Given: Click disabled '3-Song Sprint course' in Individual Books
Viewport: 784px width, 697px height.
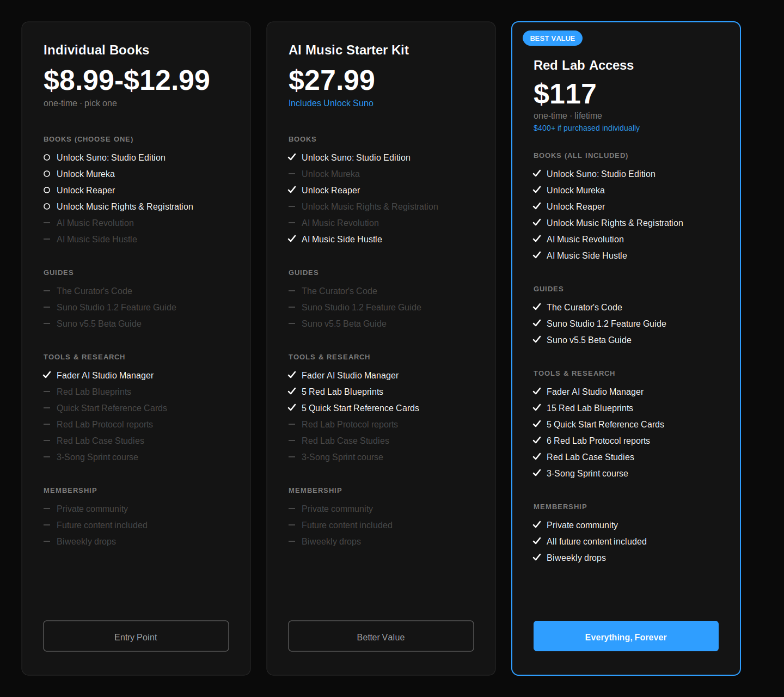Looking at the screenshot, I should click(x=97, y=457).
